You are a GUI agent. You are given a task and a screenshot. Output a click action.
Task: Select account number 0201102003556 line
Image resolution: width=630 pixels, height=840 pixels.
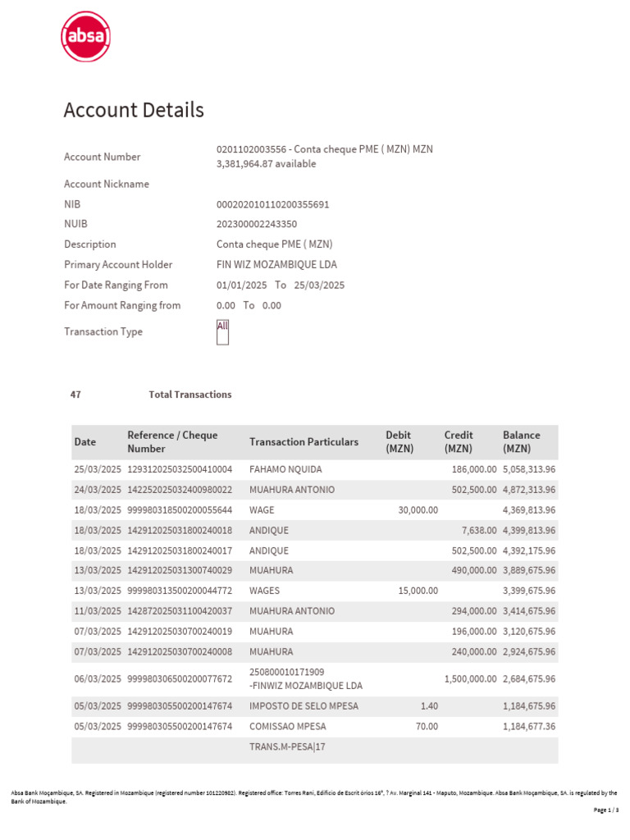(325, 149)
